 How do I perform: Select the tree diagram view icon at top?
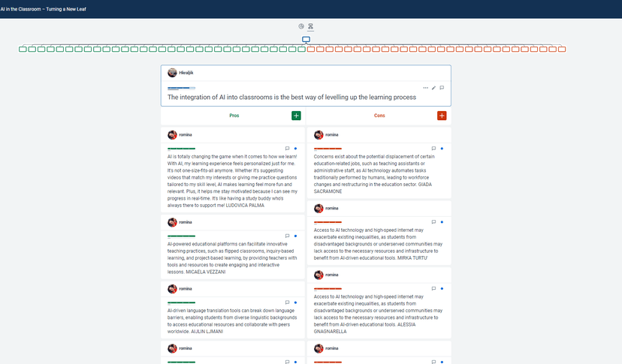(x=310, y=26)
